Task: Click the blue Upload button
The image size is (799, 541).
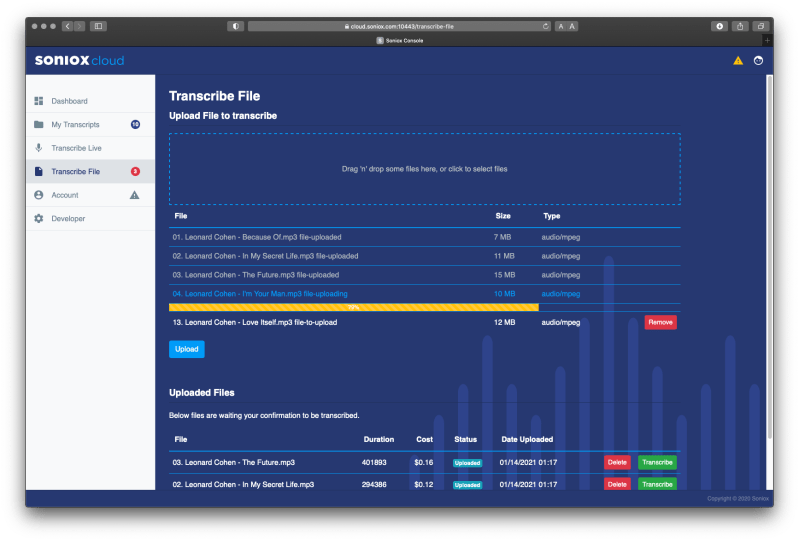Action: [187, 349]
